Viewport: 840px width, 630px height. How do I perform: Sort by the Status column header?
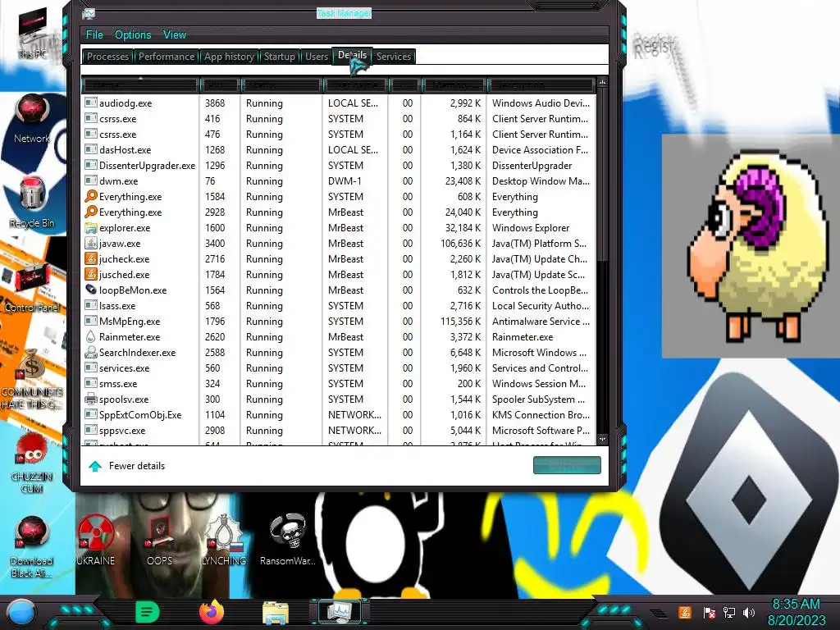(281, 84)
